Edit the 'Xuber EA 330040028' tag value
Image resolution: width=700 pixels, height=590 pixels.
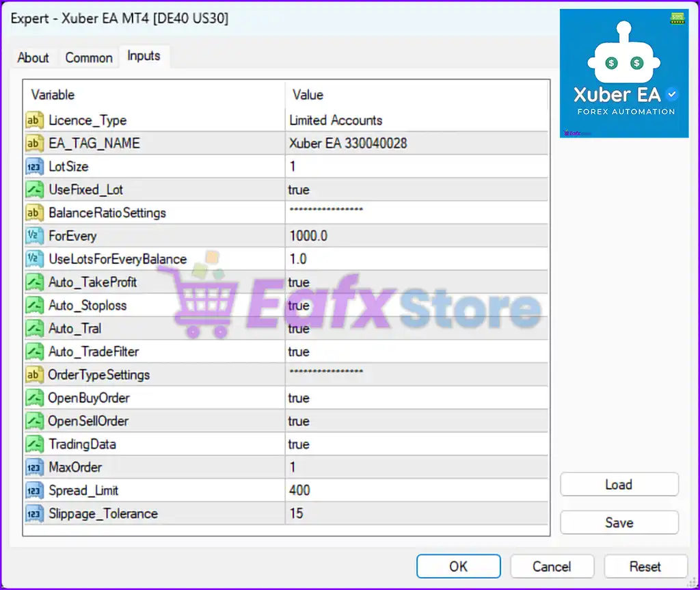click(x=416, y=144)
